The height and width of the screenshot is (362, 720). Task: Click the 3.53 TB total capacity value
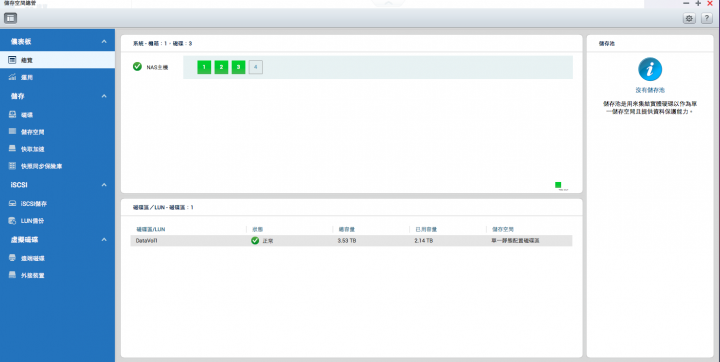346,241
